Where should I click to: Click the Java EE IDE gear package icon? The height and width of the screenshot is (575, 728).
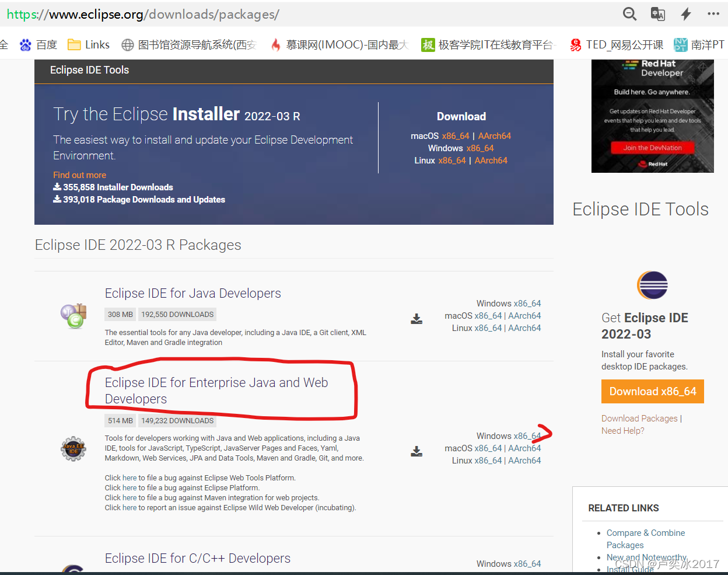(x=73, y=448)
